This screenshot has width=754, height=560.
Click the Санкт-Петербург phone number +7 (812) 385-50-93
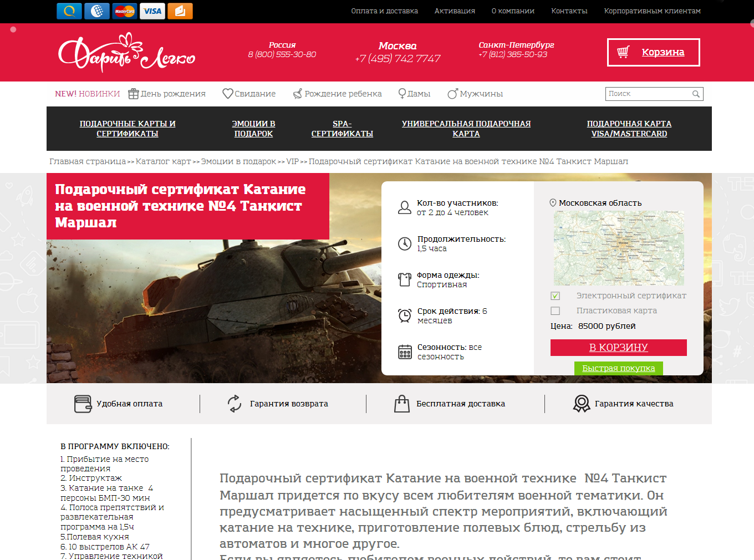[x=513, y=54]
